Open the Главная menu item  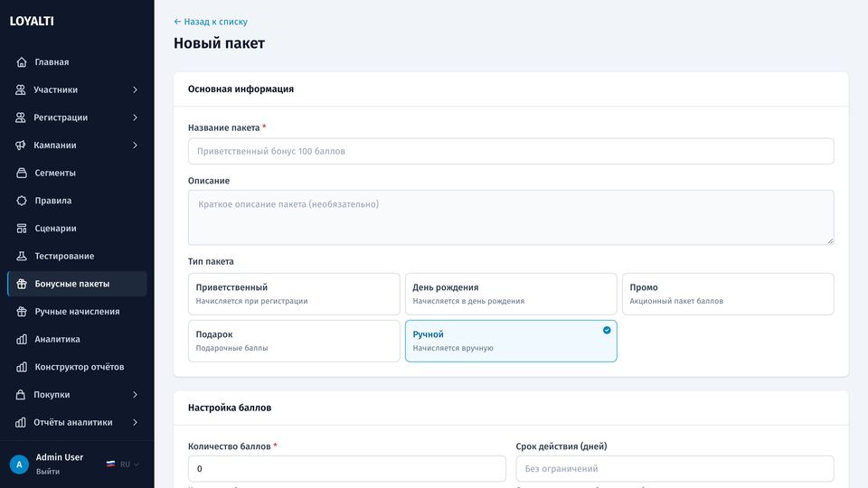tap(77, 62)
